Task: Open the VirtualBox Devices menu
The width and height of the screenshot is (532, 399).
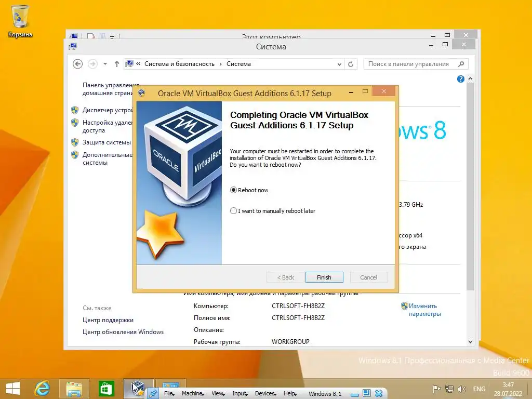Action: point(265,394)
